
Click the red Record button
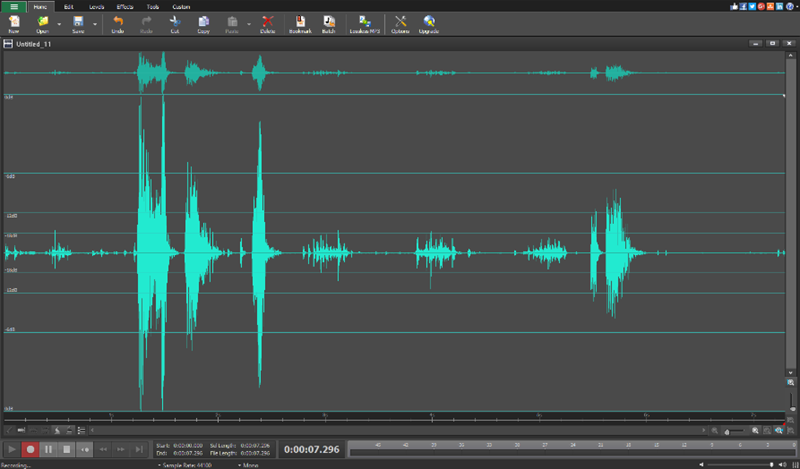30,450
